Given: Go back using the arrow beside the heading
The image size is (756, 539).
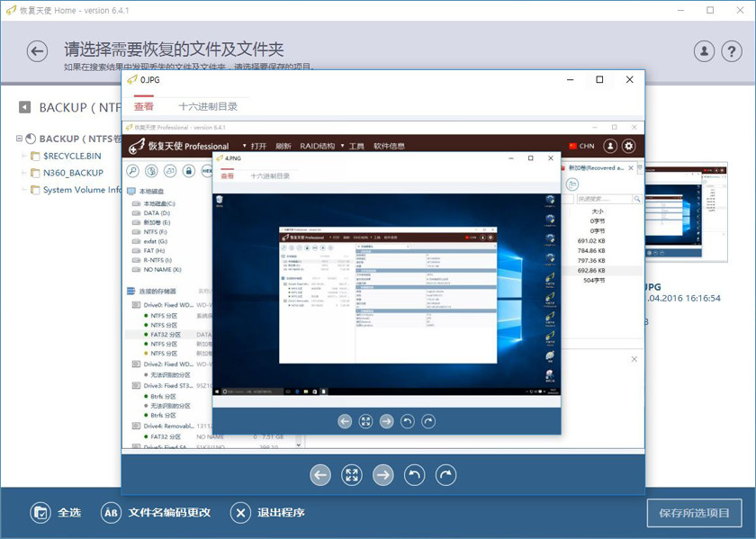Looking at the screenshot, I should pos(37,51).
